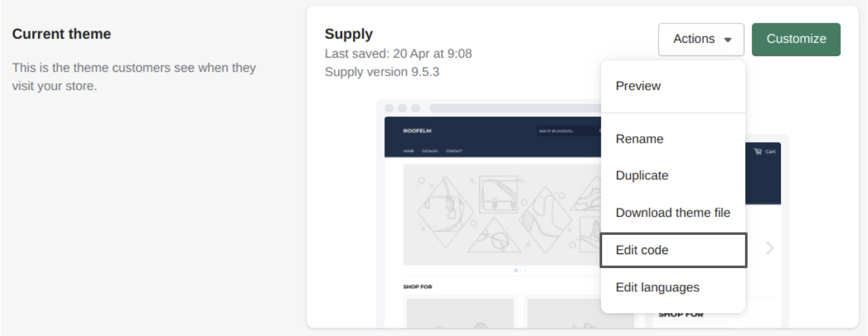
Task: Choose Download theme file option
Action: pos(673,212)
